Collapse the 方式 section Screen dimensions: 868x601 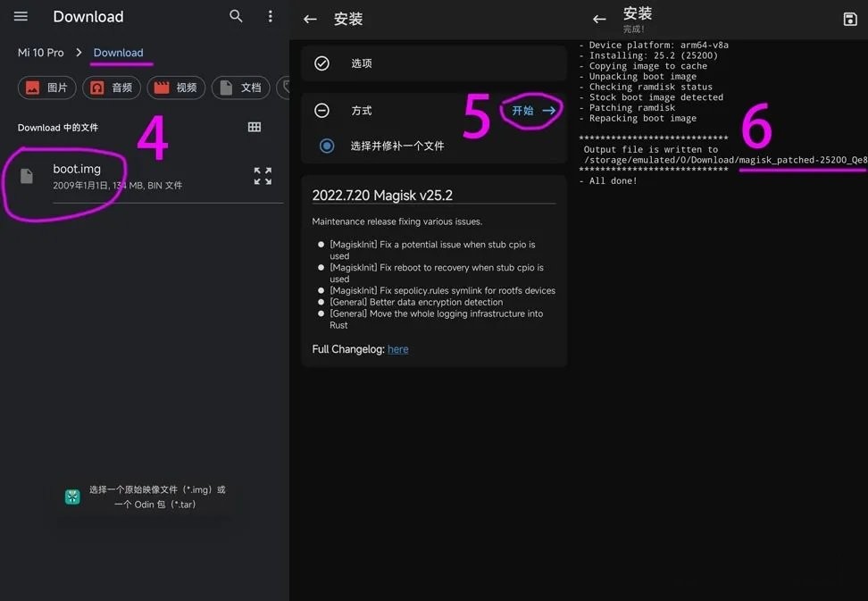(x=322, y=111)
